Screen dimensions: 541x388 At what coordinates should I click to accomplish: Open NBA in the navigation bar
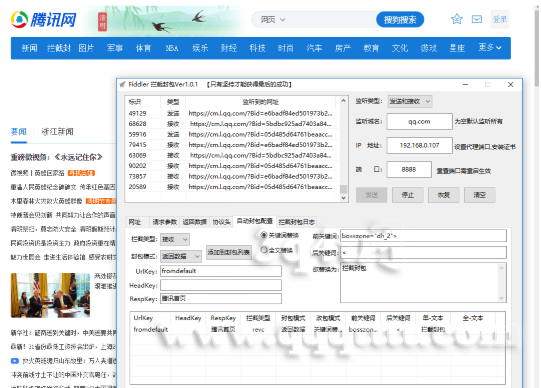pyautogui.click(x=172, y=48)
